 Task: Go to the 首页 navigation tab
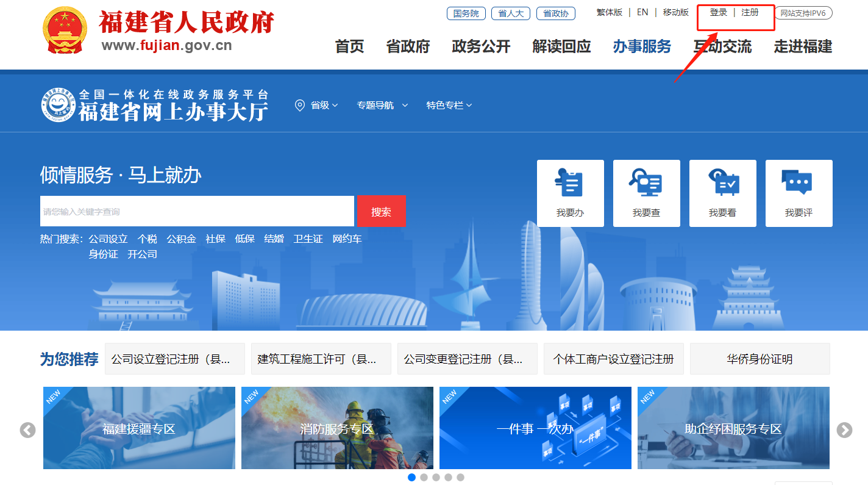point(349,46)
